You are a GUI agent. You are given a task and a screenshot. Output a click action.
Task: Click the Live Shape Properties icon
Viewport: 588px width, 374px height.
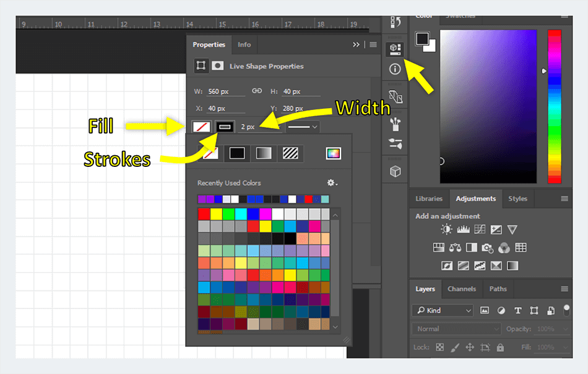[201, 66]
